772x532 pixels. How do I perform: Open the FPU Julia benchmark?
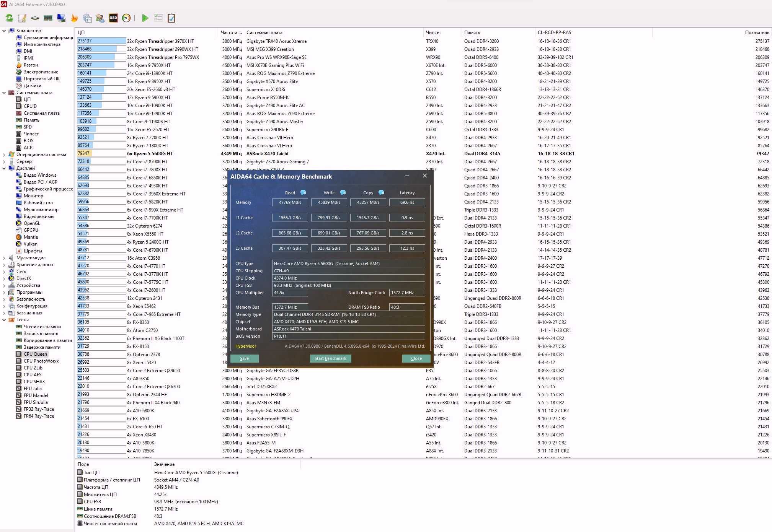pos(33,389)
